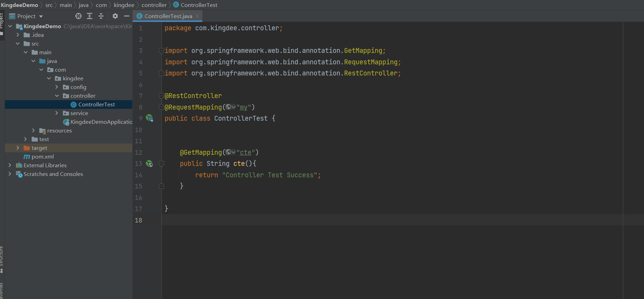Toggle the method fold marker at line 13
Viewport: 644px width, 299px height.
point(161,163)
